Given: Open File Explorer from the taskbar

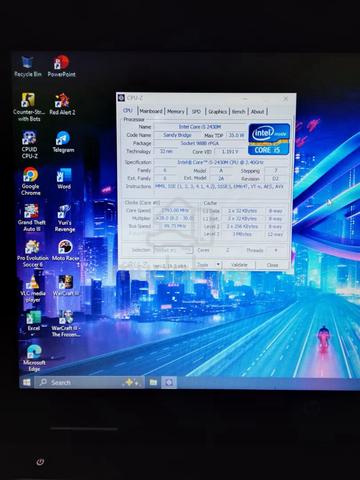Looking at the screenshot, I should [x=153, y=382].
